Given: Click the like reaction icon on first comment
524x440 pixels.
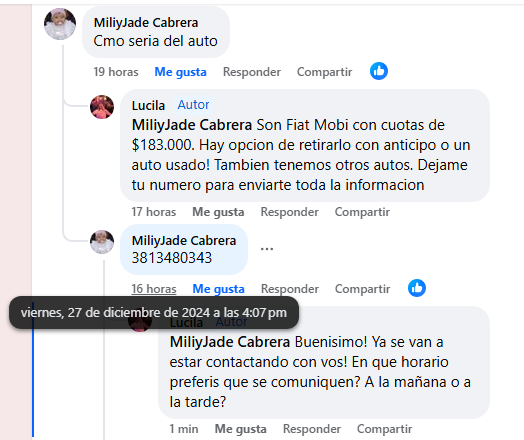Looking at the screenshot, I should [x=379, y=71].
